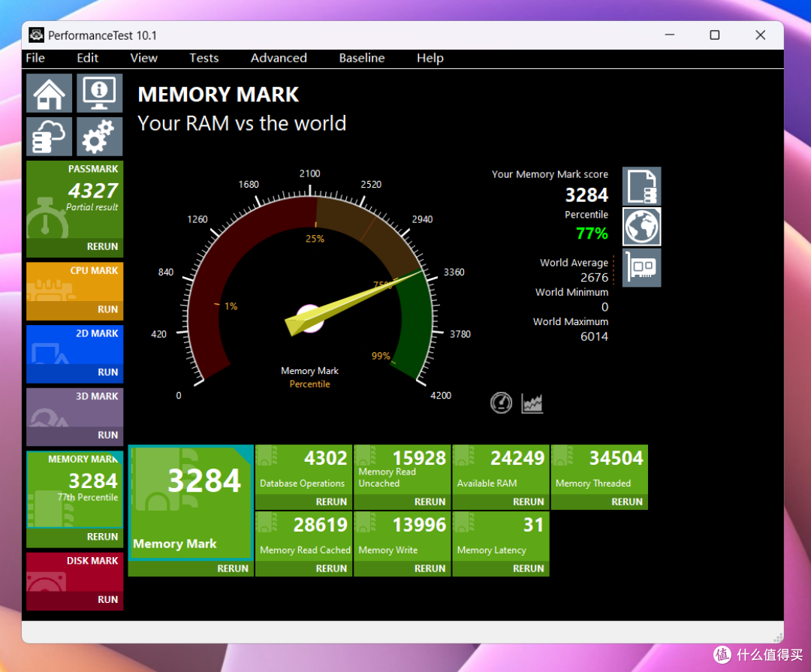Open the cloud database baseline icon
The image size is (811, 672).
click(x=49, y=137)
